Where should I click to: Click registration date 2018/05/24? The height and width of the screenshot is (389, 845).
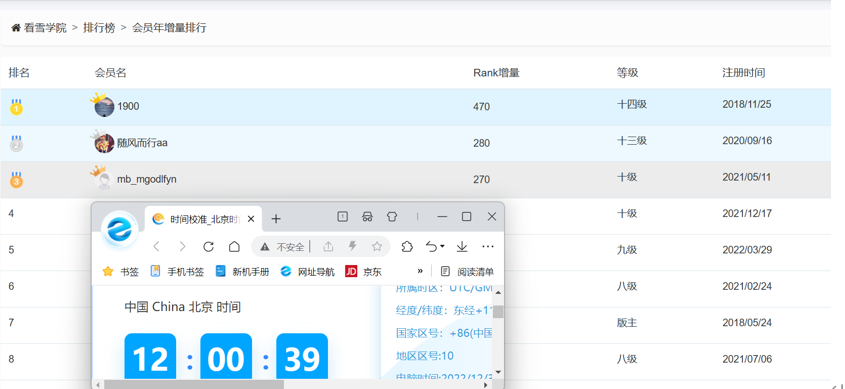point(747,323)
